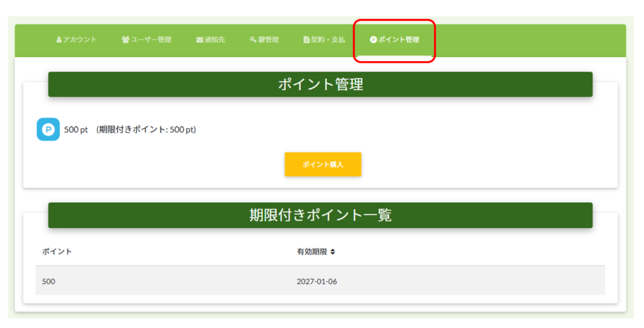Click the document icon beside 契約・支払
644x328 pixels.
coord(306,40)
